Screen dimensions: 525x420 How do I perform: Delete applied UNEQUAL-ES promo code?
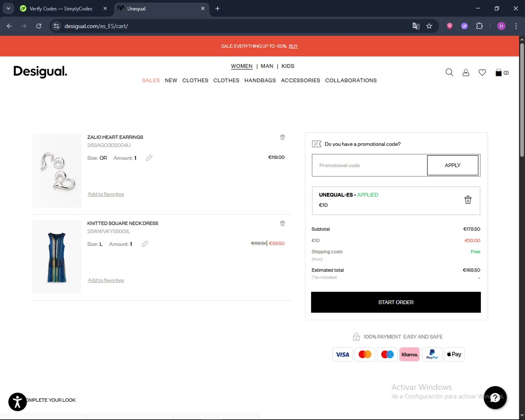point(468,200)
